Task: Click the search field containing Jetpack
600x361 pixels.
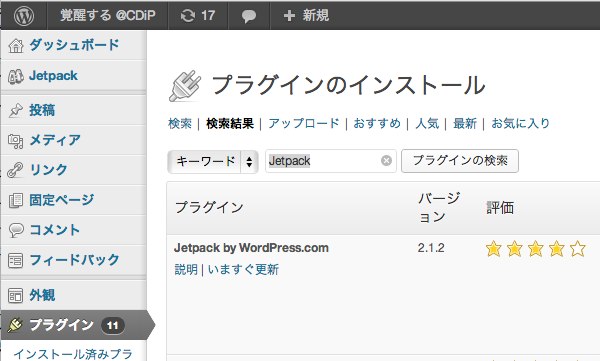Action: (x=331, y=161)
